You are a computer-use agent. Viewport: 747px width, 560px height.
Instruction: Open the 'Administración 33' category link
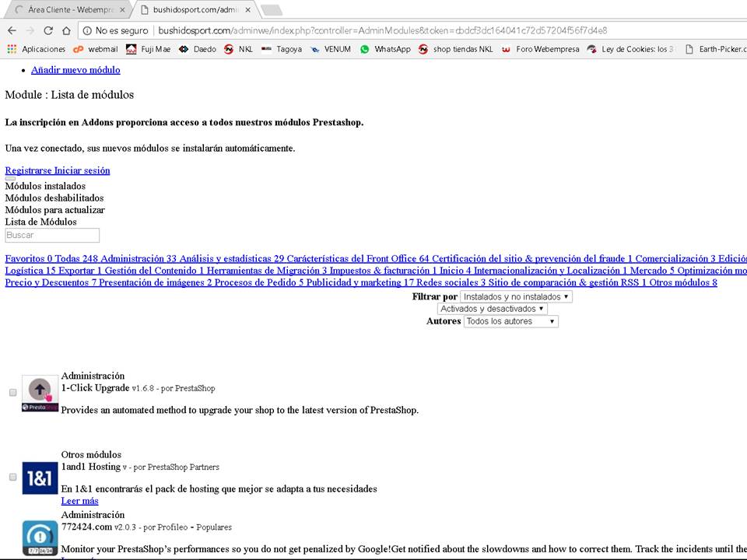tap(139, 258)
